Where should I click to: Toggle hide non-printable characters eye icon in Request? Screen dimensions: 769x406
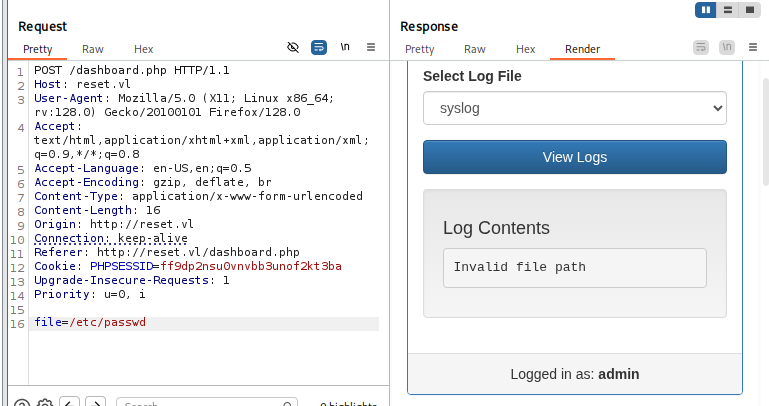(293, 47)
